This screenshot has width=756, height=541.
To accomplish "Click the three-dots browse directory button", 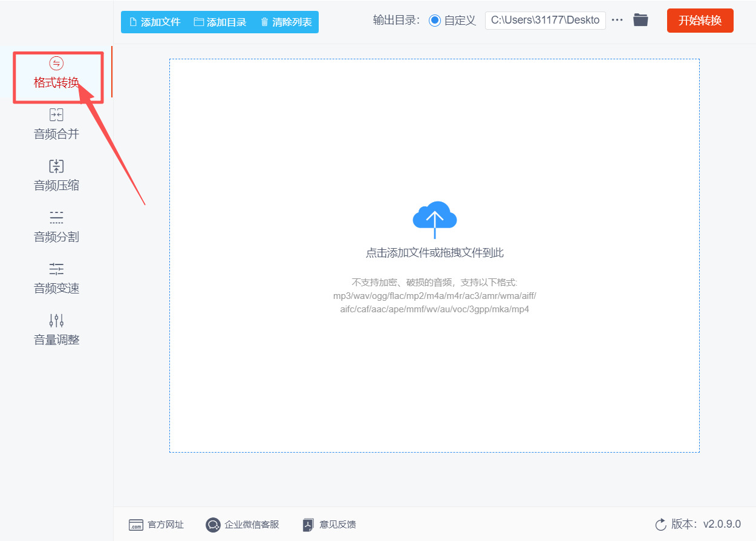I will click(x=617, y=20).
